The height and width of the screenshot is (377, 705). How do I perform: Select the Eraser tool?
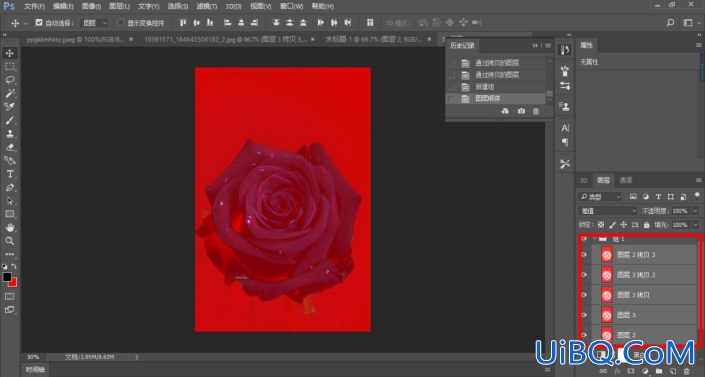(x=9, y=147)
